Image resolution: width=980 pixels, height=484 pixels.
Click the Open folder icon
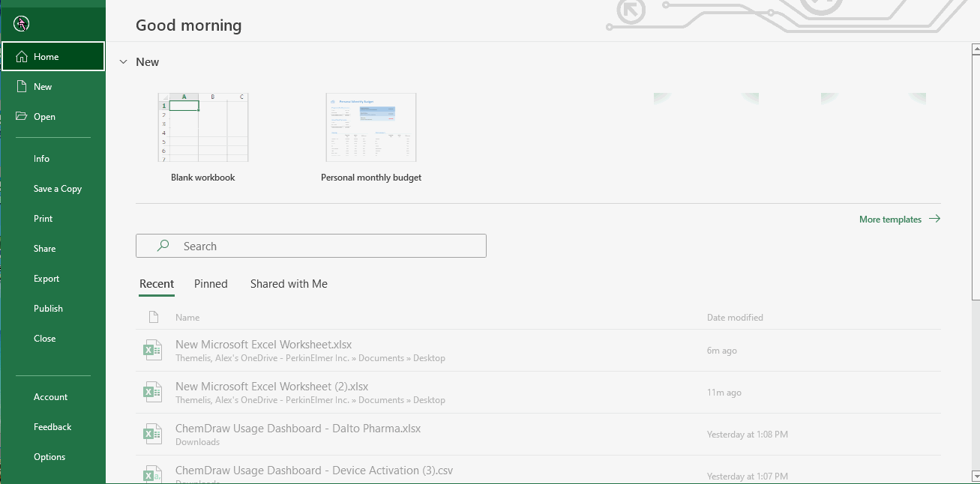[x=22, y=117]
